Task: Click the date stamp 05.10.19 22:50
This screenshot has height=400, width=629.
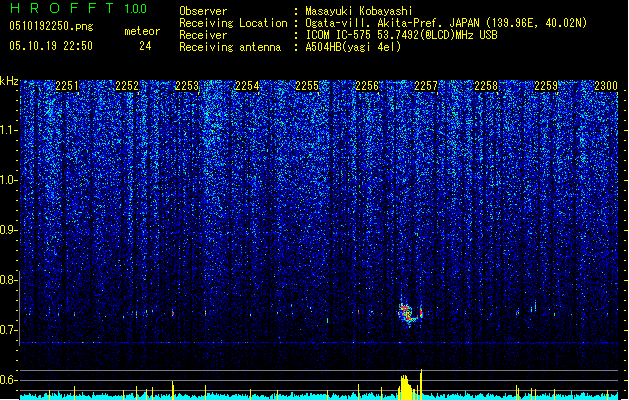Action: 51,46
